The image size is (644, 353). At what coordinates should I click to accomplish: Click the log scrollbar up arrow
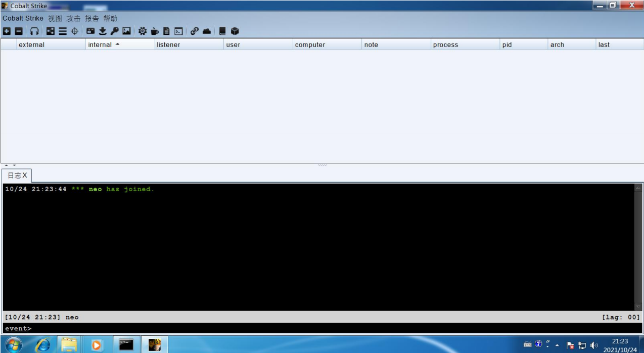[x=637, y=188]
